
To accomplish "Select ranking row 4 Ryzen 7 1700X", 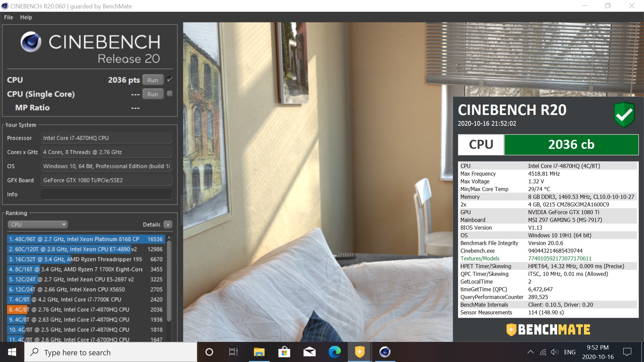I will click(86, 269).
